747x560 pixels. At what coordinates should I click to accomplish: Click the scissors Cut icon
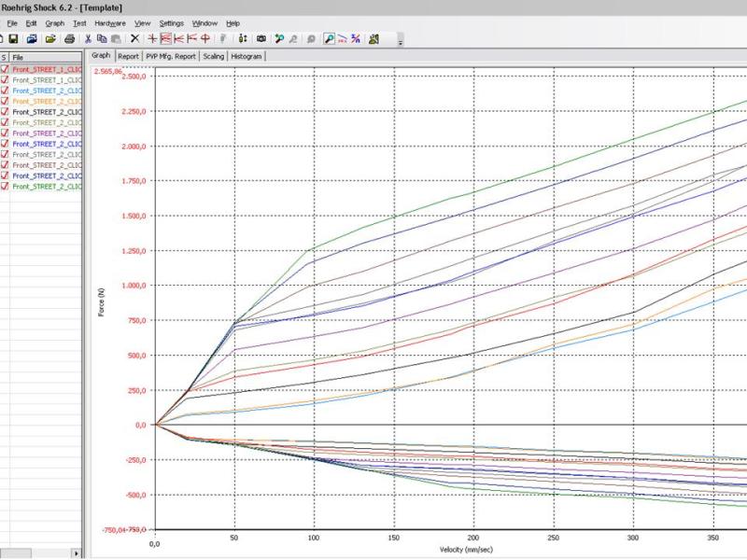click(x=88, y=39)
